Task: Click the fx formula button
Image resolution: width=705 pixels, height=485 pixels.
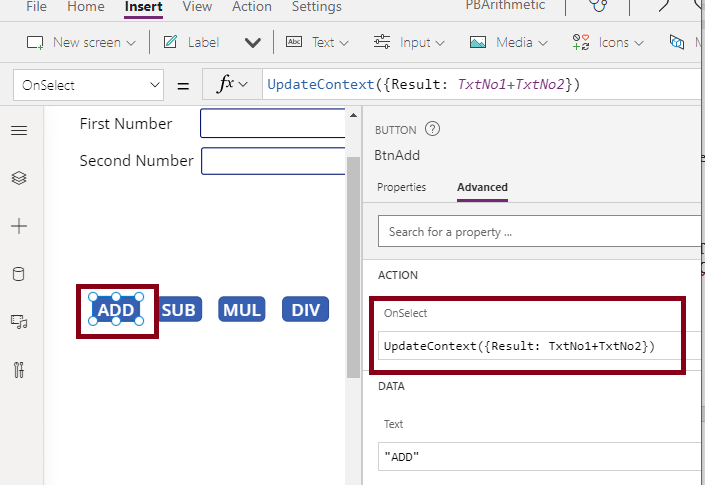Action: 225,84
